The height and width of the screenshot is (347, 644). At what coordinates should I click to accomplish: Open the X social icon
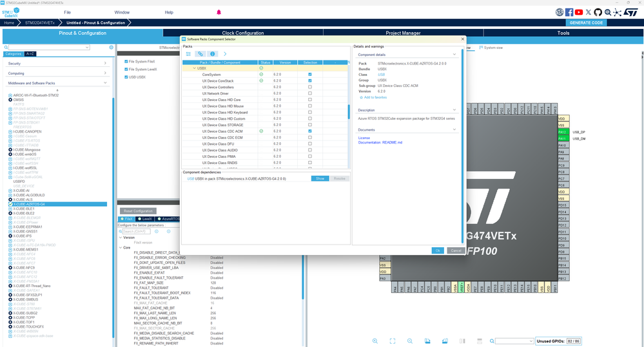tap(589, 12)
